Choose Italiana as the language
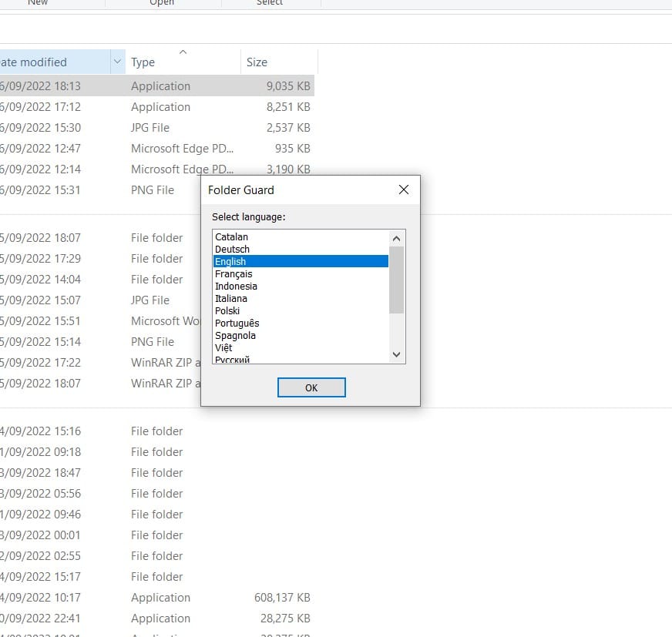 (301, 299)
